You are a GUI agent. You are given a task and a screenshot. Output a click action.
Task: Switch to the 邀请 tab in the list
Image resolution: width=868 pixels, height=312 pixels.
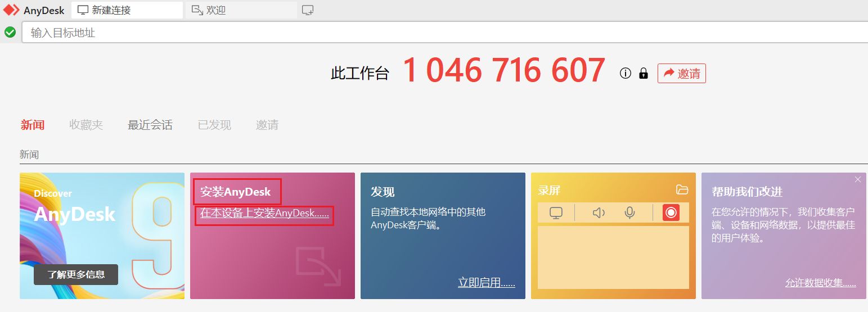267,125
